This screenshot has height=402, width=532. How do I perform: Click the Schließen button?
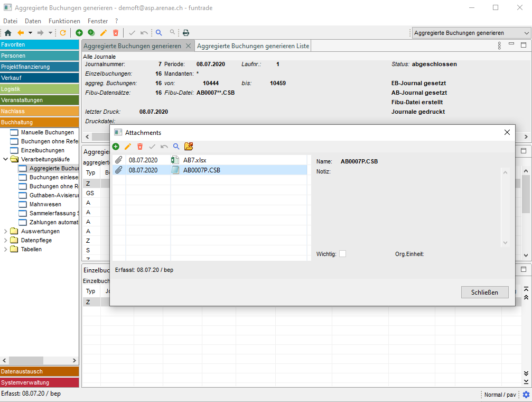484,292
